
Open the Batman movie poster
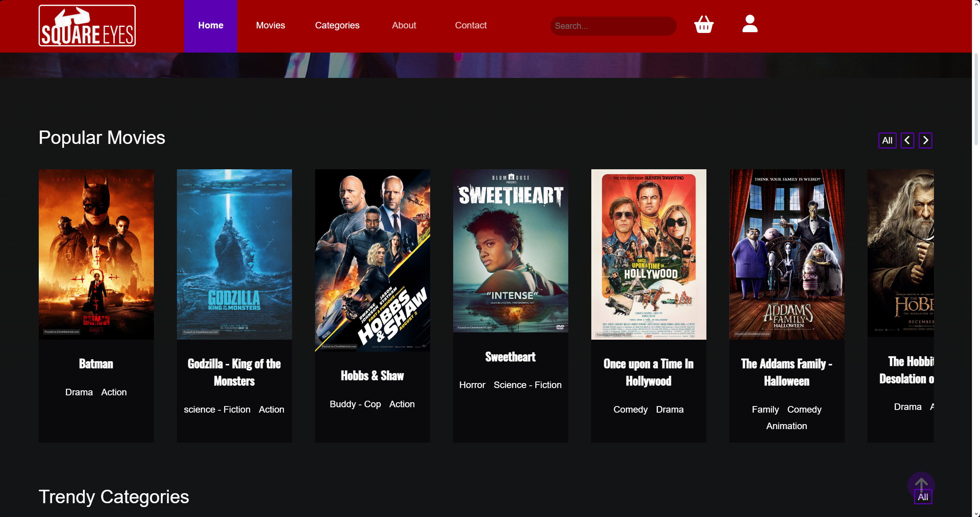pos(96,254)
